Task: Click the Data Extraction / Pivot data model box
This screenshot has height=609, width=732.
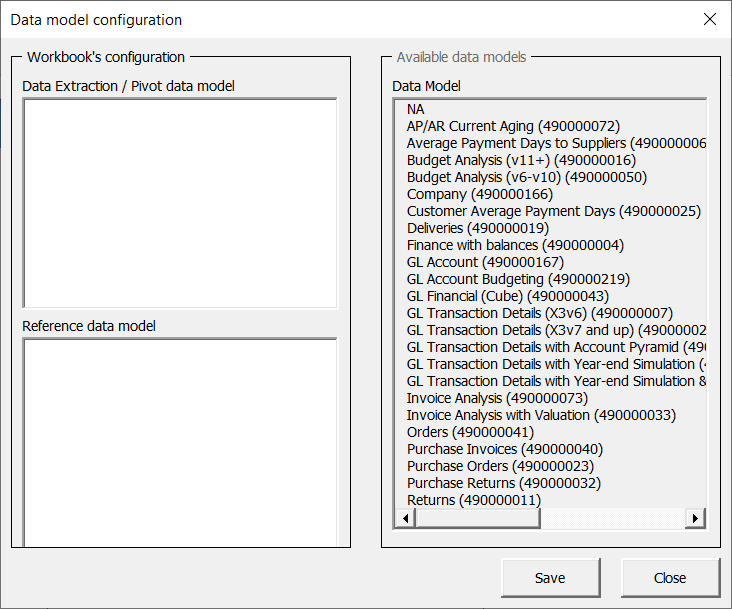Action: click(x=180, y=202)
